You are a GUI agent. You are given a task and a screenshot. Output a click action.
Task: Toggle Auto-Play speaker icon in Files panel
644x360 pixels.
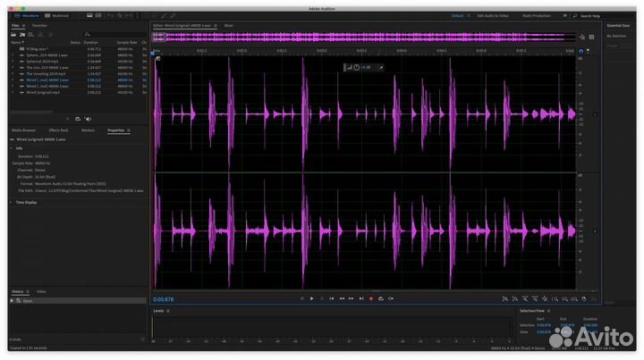[88, 119]
